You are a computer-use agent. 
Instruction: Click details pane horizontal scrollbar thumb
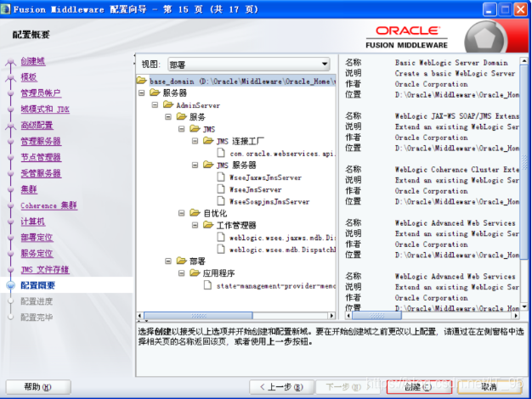click(x=376, y=316)
